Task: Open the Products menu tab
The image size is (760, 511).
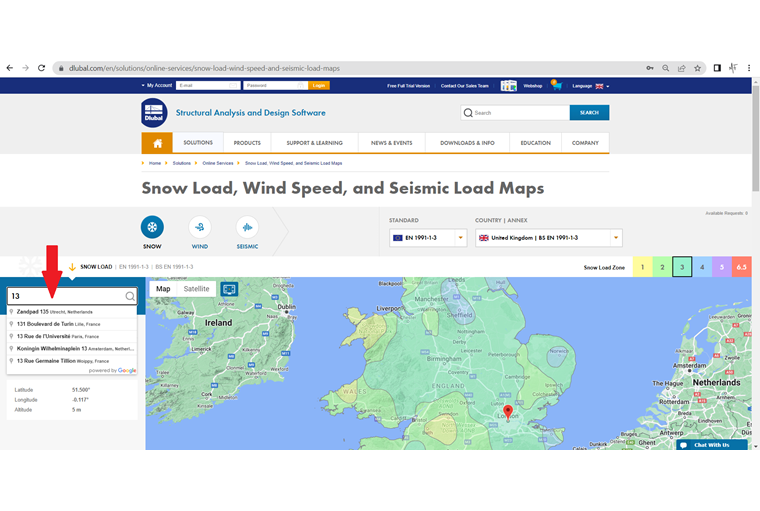Action: point(247,143)
